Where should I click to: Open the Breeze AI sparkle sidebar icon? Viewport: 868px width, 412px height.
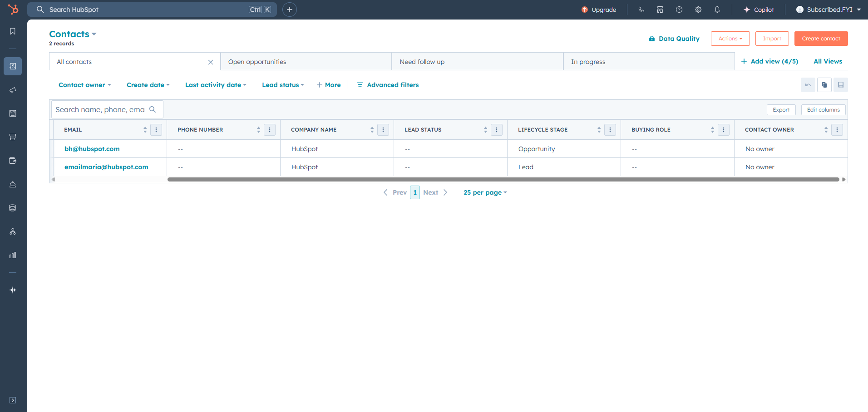coord(13,290)
